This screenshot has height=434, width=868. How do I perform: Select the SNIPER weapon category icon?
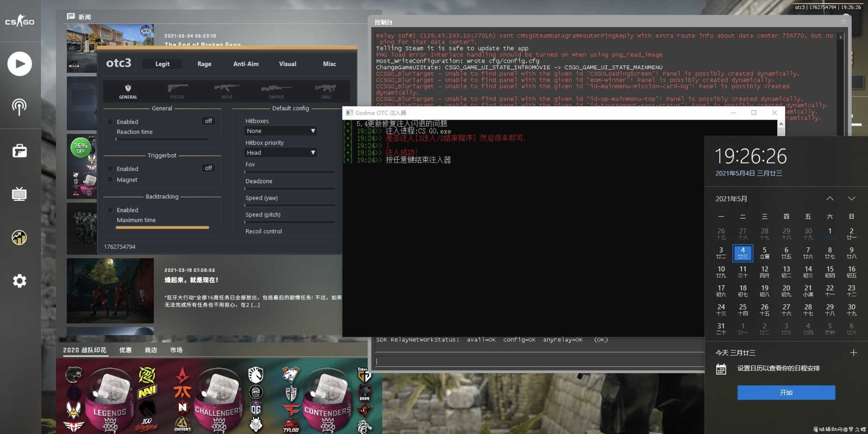(276, 91)
